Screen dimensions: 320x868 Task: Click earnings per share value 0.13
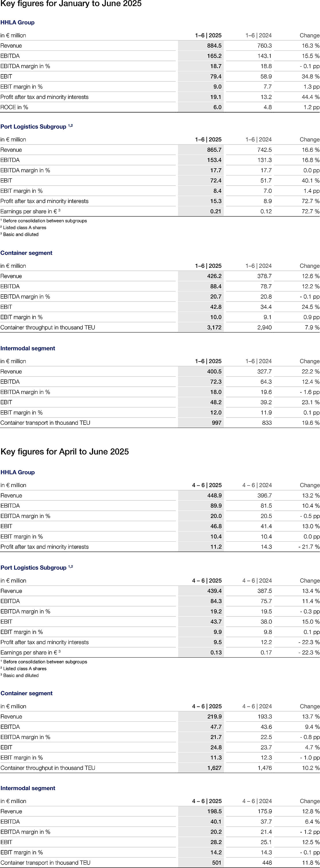[216, 652]
